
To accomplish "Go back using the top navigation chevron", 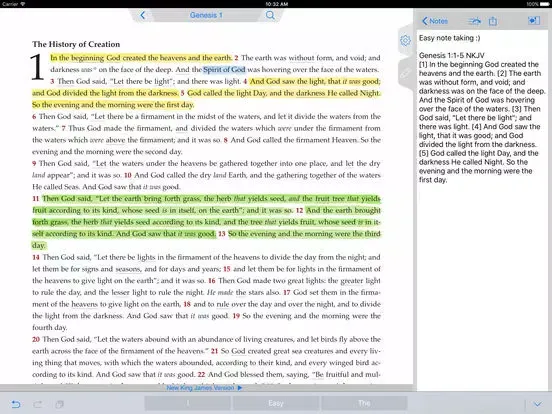I will 143,15.
